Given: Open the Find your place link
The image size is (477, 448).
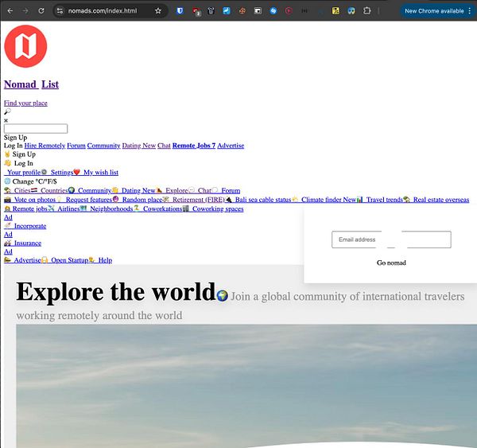Looking at the screenshot, I should click(25, 103).
